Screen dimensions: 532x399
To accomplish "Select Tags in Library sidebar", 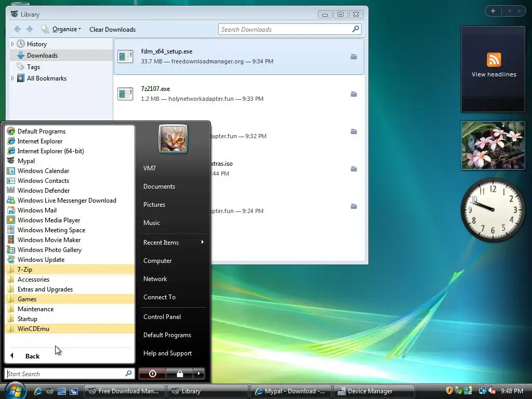I will 61,67.
